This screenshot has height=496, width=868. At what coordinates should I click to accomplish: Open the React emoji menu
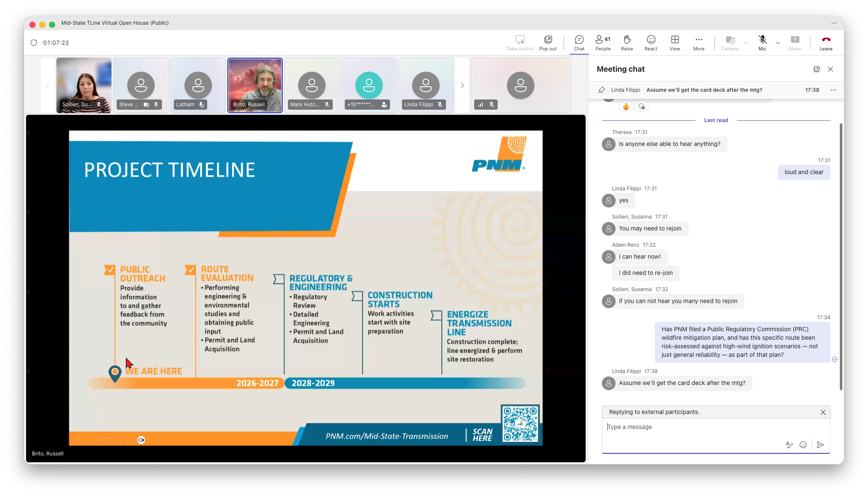[651, 43]
